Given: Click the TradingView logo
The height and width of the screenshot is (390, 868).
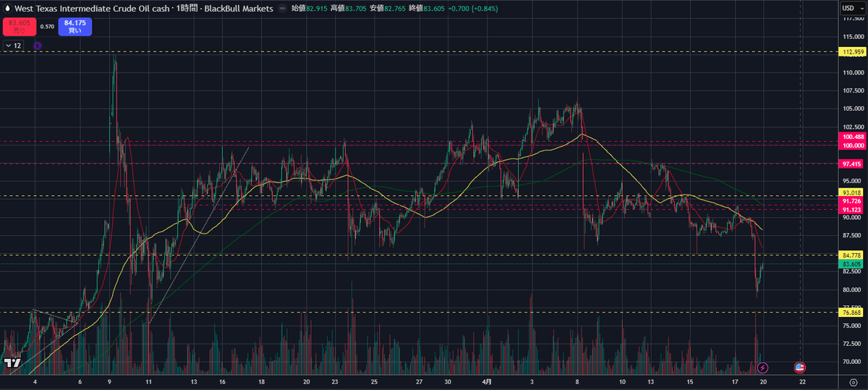Looking at the screenshot, I should pos(12,363).
